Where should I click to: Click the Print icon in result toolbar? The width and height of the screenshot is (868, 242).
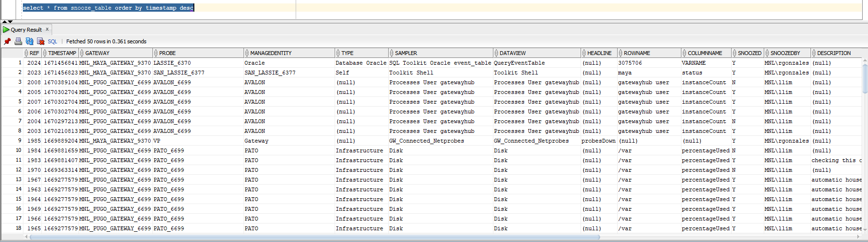click(x=18, y=41)
